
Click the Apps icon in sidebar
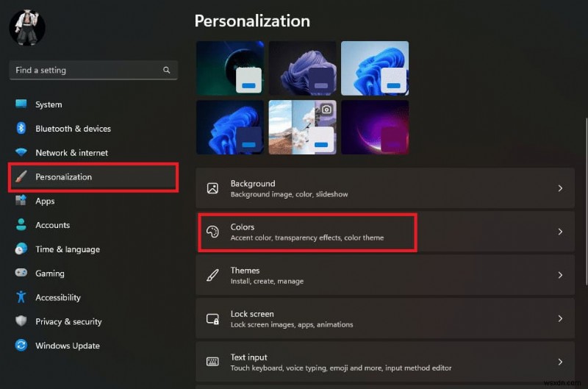[x=21, y=200]
